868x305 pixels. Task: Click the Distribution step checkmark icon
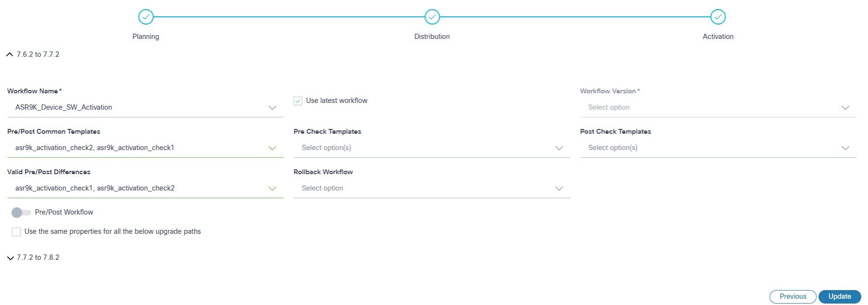click(432, 17)
